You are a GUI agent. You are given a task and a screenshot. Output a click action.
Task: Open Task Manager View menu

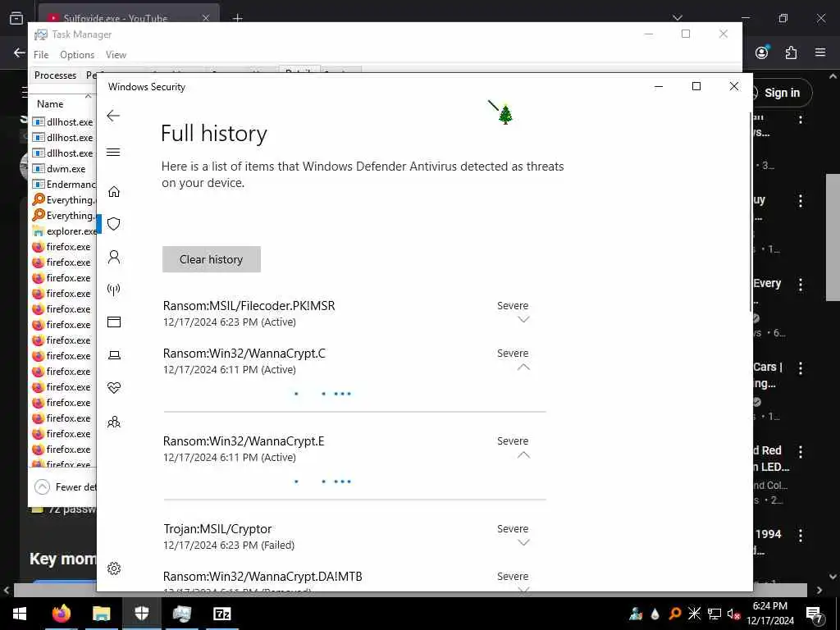pyautogui.click(x=116, y=55)
